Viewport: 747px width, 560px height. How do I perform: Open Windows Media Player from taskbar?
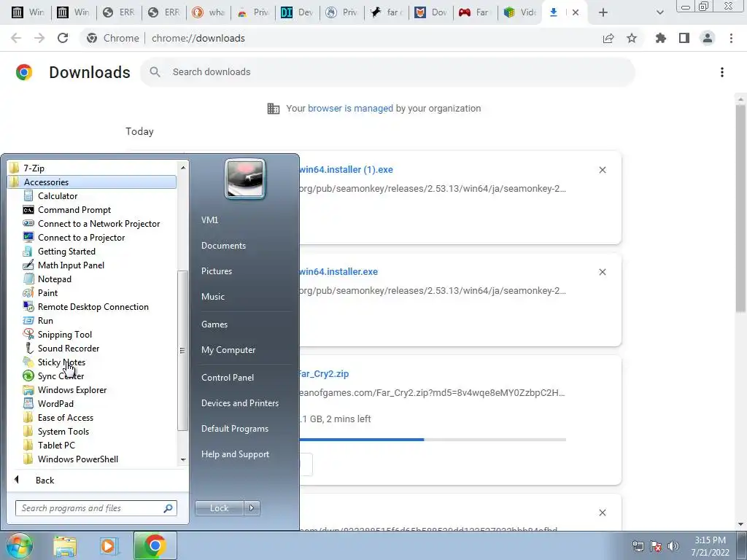click(109, 546)
